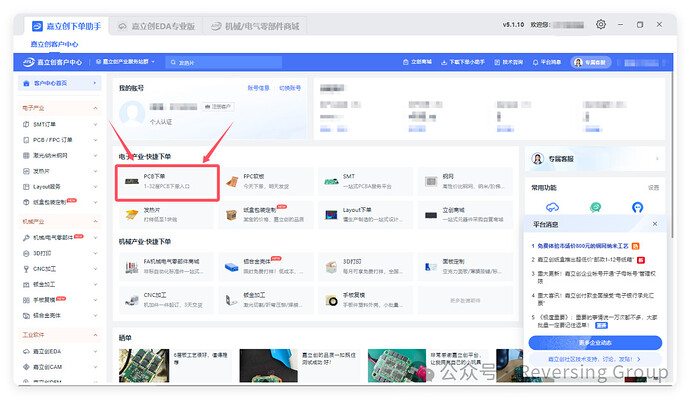This screenshot has height=399, width=690.
Task: Click the 嘉立创EDA sidebar cloud icon
Action: [x=26, y=351]
